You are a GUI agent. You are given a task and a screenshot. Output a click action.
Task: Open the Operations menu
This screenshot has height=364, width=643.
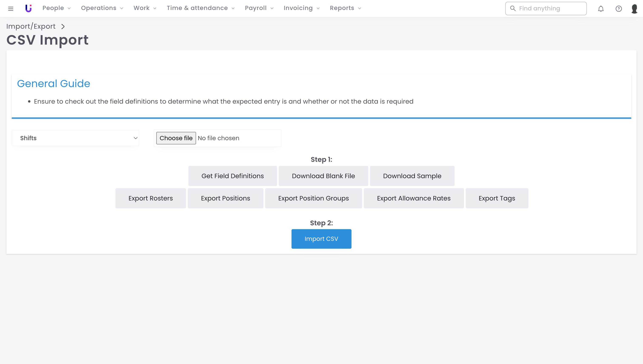(x=102, y=8)
